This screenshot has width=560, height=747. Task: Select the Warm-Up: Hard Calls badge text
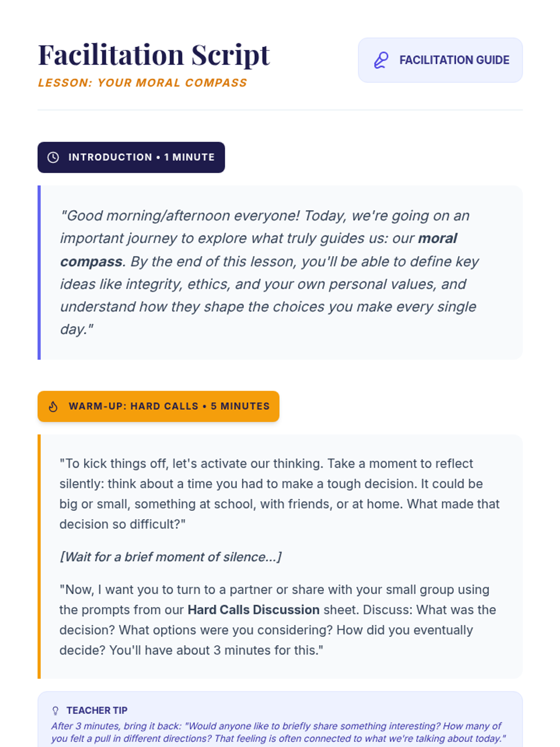point(169,406)
